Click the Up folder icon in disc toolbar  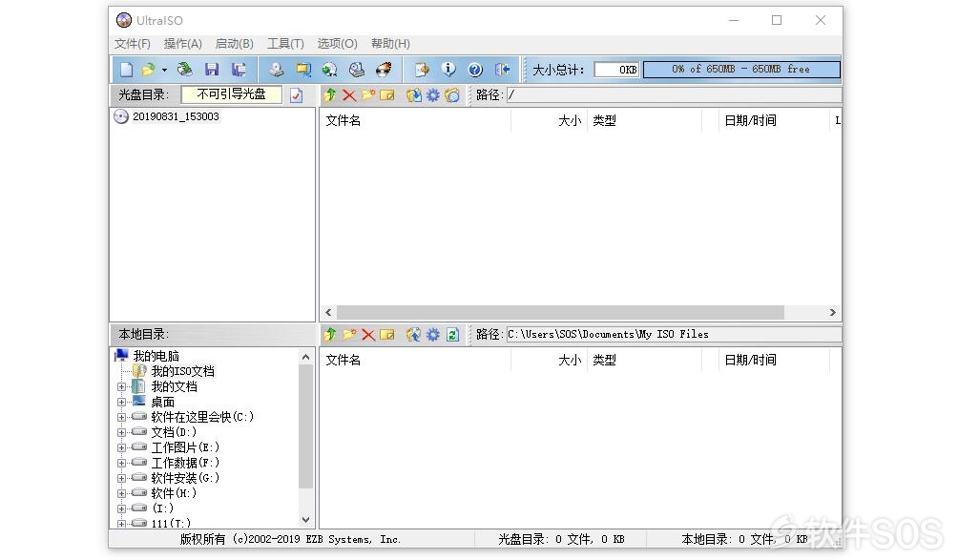(330, 94)
